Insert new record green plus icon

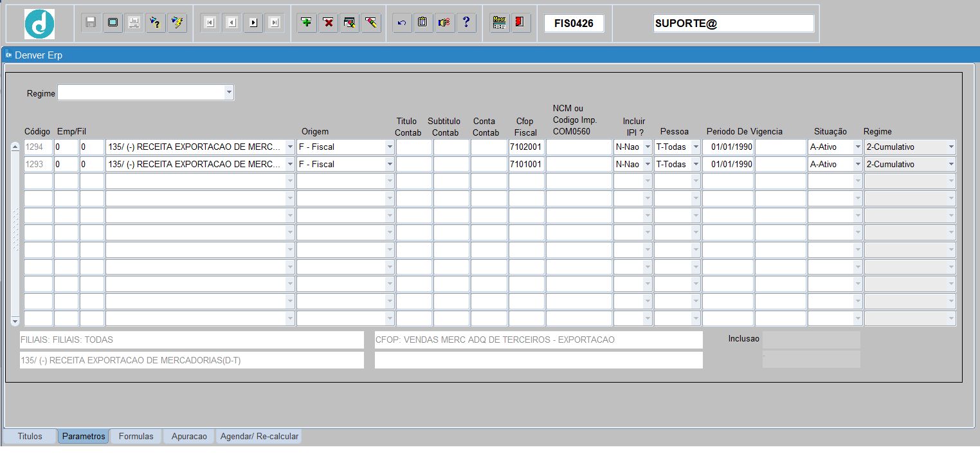[307, 23]
